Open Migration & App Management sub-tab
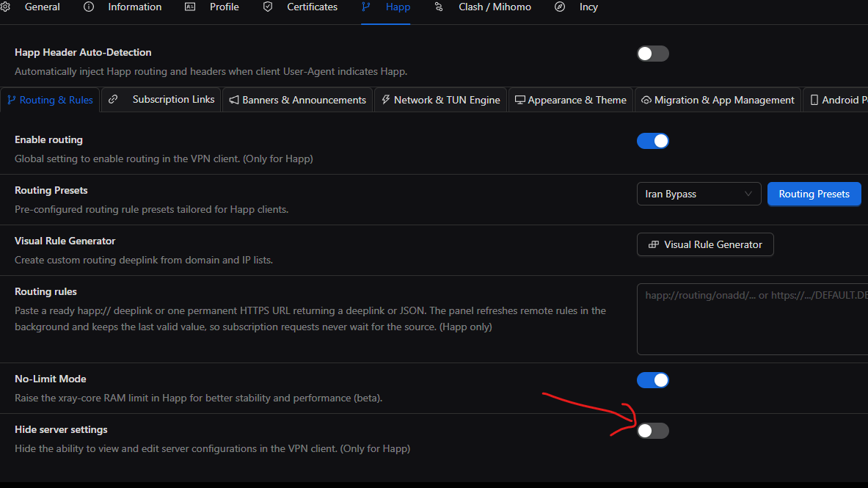Screen dimensions: 868x488 tap(718, 100)
